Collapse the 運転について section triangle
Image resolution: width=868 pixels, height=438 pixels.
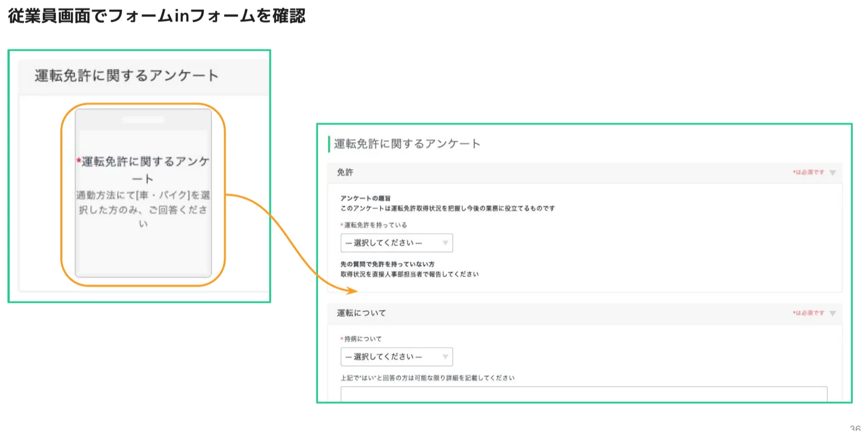coord(833,313)
